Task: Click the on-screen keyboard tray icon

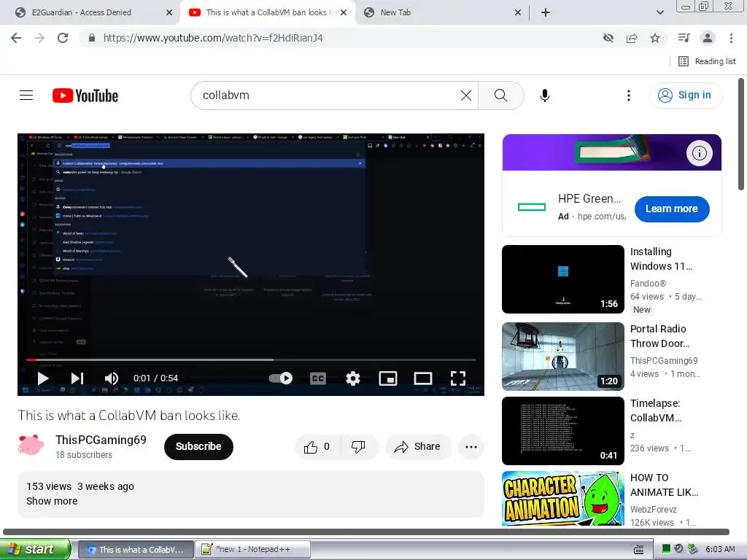Action: [x=639, y=550]
